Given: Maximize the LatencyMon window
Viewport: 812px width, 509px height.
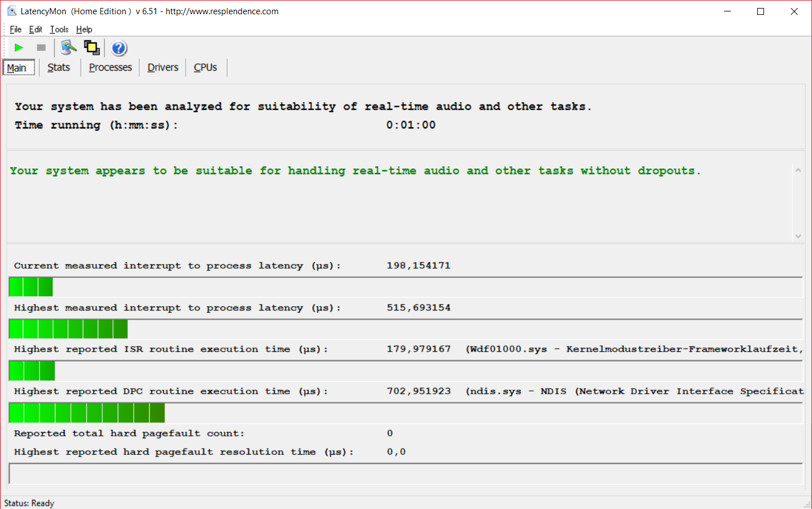Looking at the screenshot, I should click(x=761, y=11).
